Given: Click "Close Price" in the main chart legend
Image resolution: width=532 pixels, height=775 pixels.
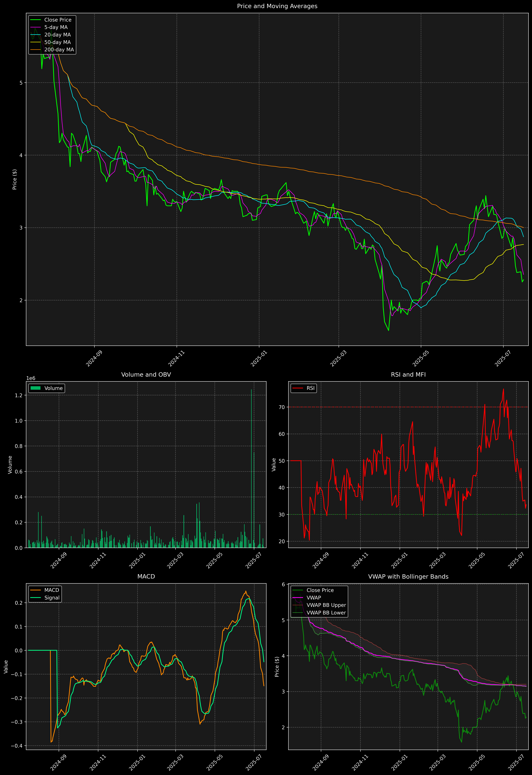Looking at the screenshot, I should point(58,20).
